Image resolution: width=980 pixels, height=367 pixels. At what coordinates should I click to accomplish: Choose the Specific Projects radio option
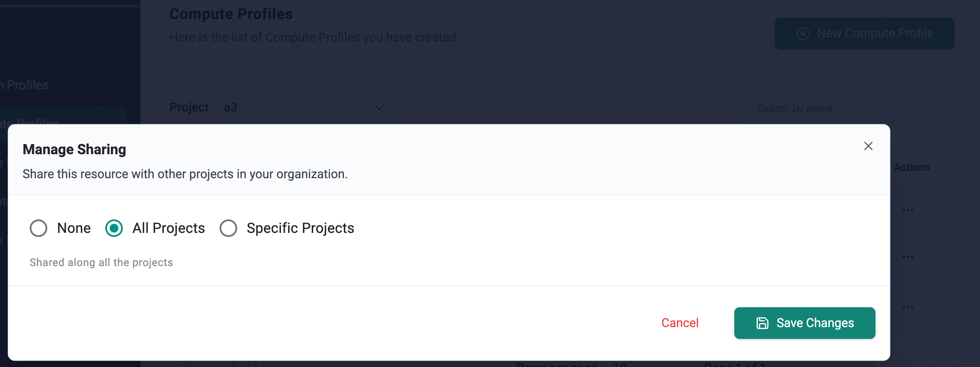pyautogui.click(x=228, y=228)
